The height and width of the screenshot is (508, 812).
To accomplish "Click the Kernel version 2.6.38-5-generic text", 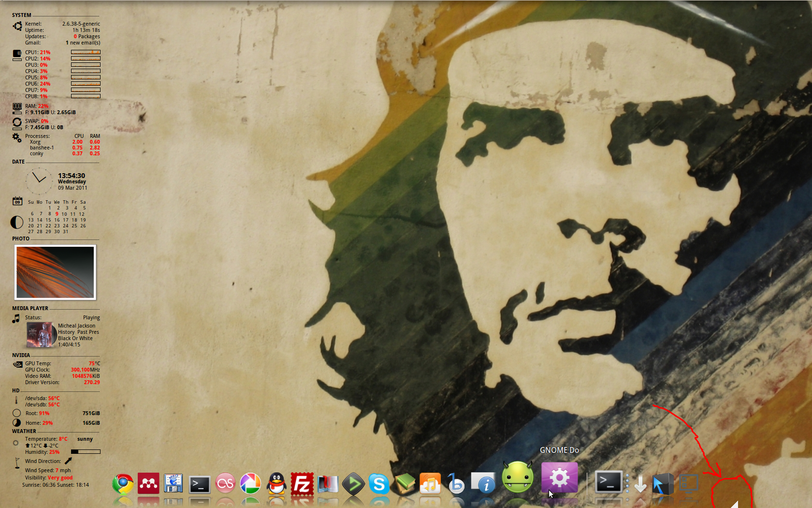I will 81,24.
